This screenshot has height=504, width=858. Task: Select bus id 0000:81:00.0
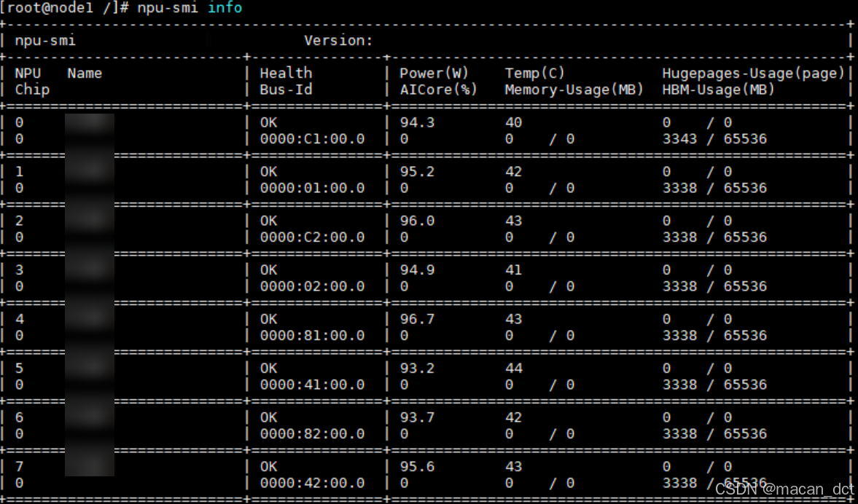(x=312, y=336)
